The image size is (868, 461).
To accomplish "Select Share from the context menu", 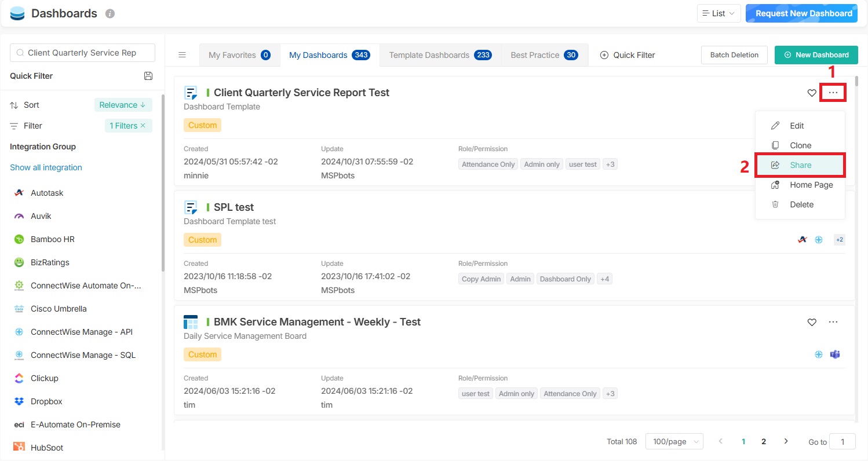I will click(800, 165).
